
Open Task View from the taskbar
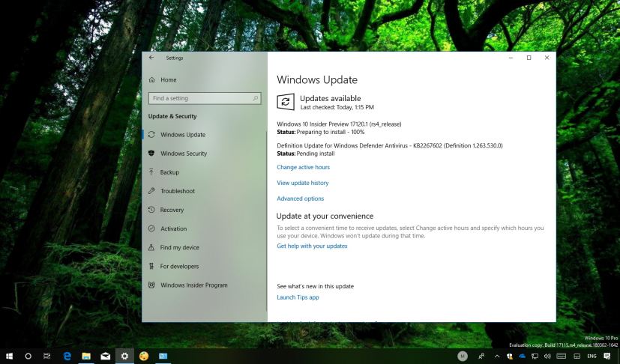click(x=46, y=356)
